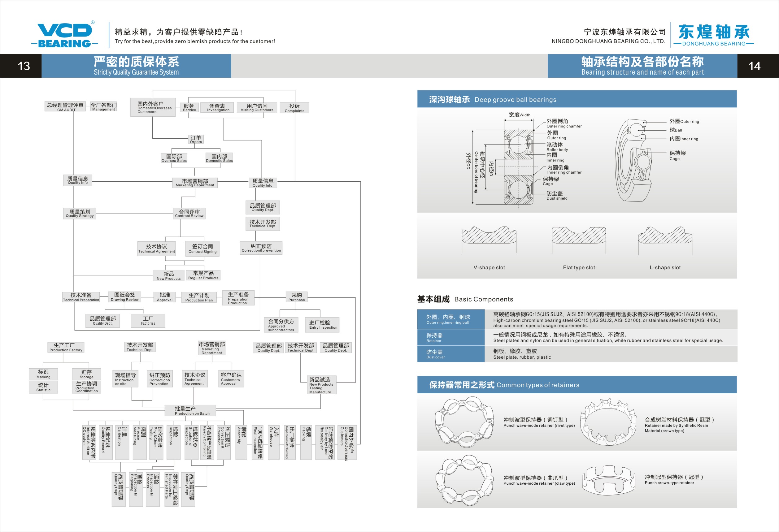Click the rivet type retainer illustration
This screenshot has height=532, width=779.
tap(463, 422)
